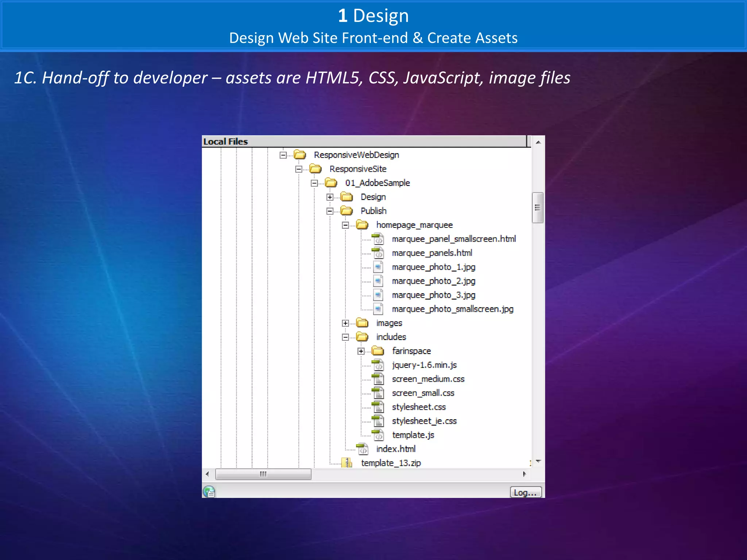The width and height of the screenshot is (747, 560).
Task: Click the vertical scrollbar up arrow
Action: (x=538, y=142)
